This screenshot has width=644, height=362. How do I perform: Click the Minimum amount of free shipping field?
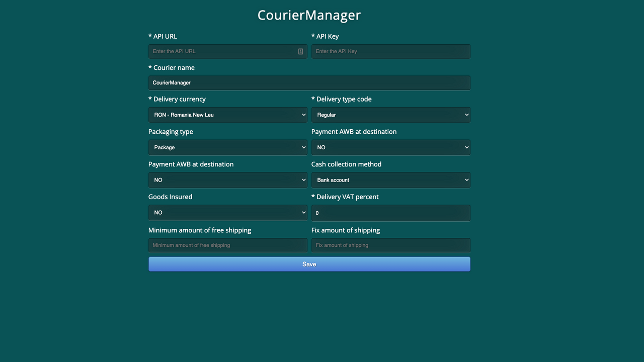pyautogui.click(x=227, y=245)
